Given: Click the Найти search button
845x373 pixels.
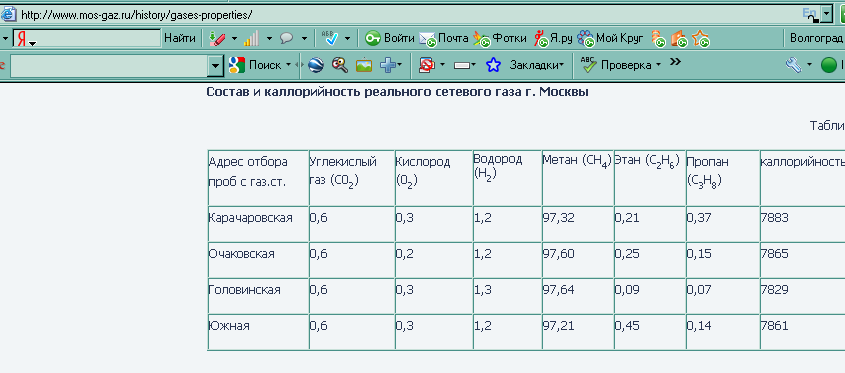Looking at the screenshot, I should pyautogui.click(x=180, y=38).
